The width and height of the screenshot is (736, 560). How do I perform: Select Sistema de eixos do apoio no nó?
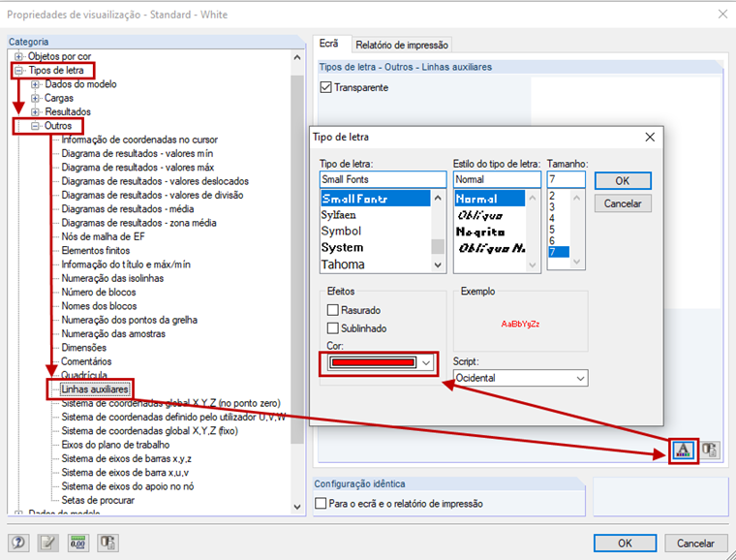(128, 486)
